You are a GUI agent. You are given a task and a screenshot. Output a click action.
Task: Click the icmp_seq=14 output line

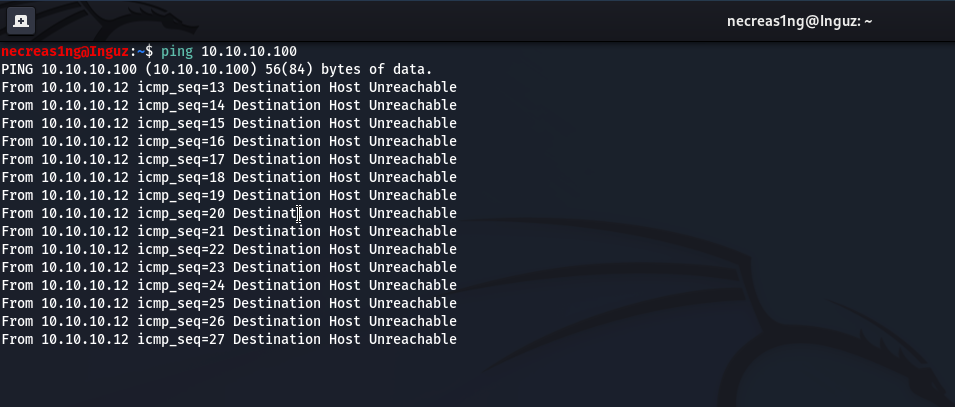point(228,105)
